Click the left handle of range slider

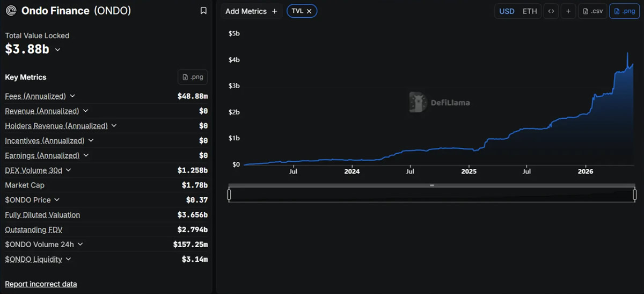(x=229, y=195)
